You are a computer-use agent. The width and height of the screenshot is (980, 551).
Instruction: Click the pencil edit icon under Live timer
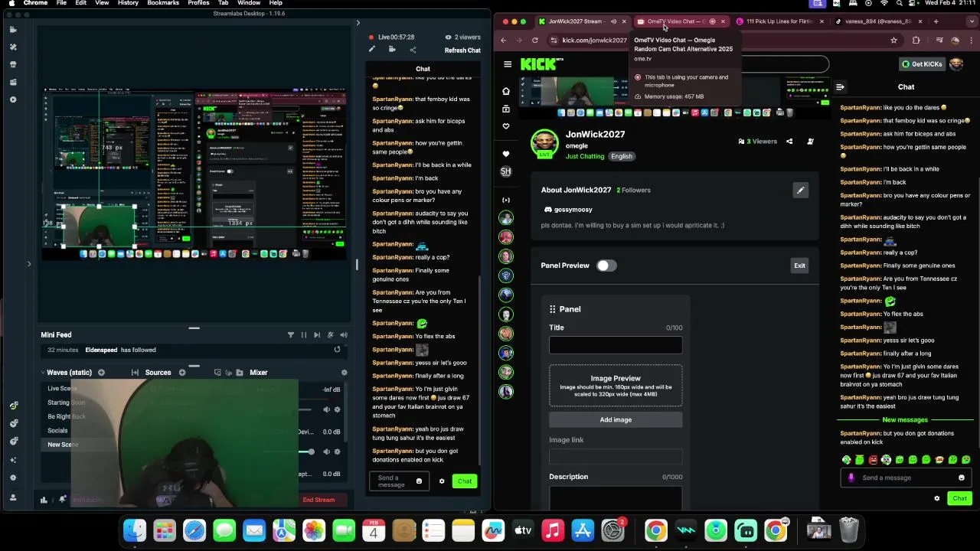372,50
